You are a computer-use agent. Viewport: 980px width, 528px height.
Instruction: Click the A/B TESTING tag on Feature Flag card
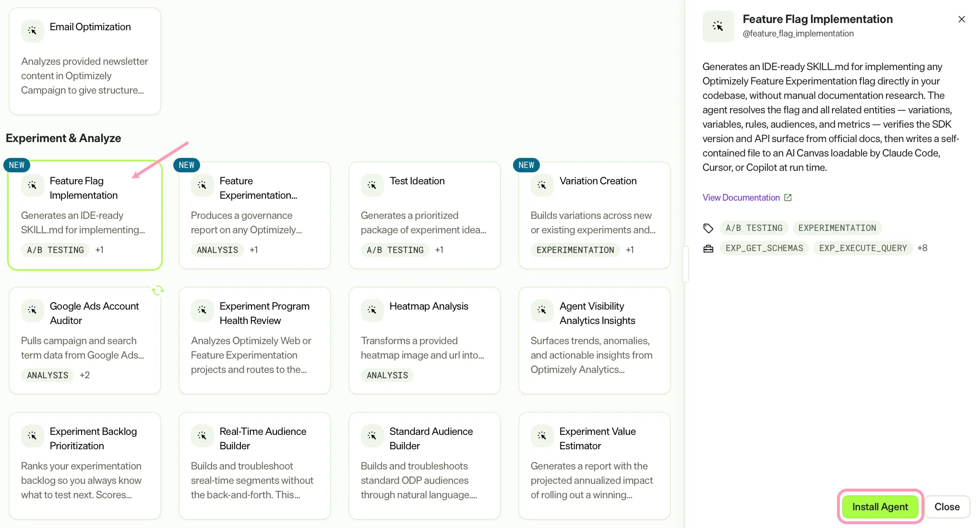point(55,250)
